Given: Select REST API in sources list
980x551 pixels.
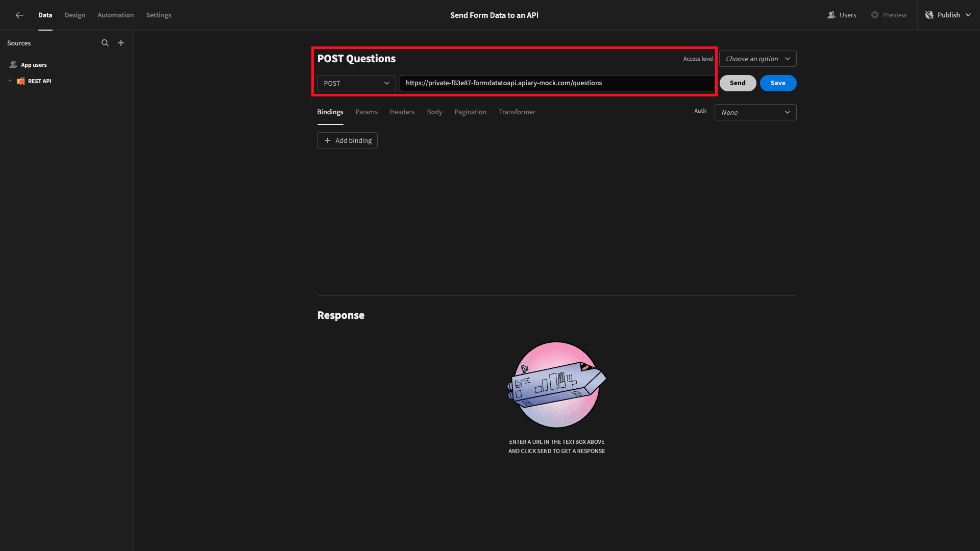Looking at the screenshot, I should (40, 81).
